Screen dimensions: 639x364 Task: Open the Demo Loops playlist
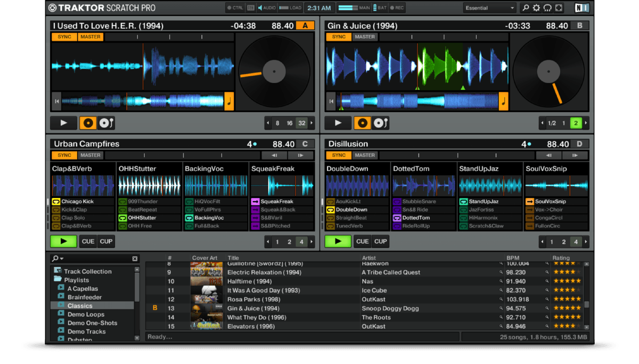coord(86,315)
